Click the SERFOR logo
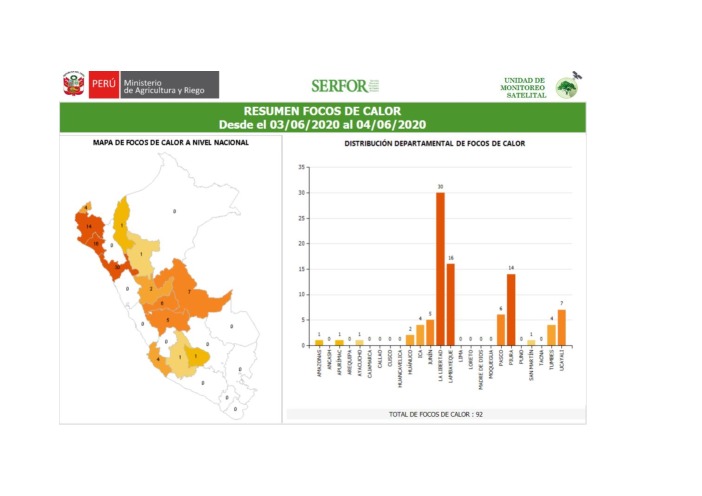Image resolution: width=702 pixels, height=496 pixels. 345,86
